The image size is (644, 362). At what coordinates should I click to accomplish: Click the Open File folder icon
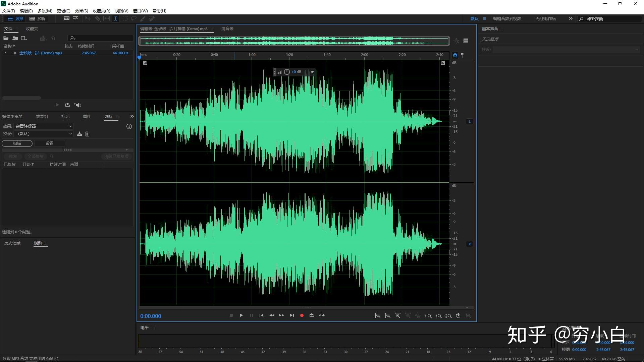[6, 38]
